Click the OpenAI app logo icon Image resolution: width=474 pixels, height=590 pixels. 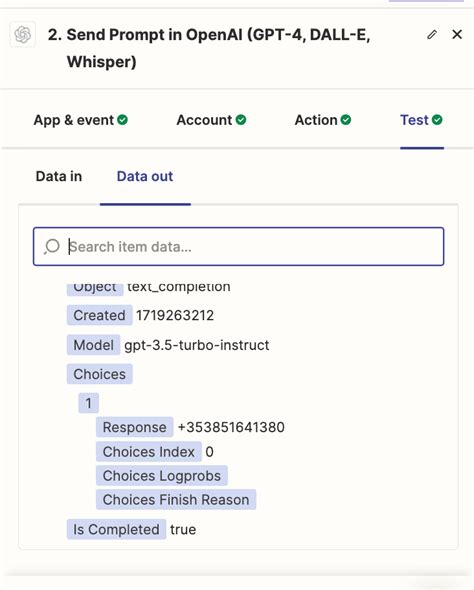(23, 35)
